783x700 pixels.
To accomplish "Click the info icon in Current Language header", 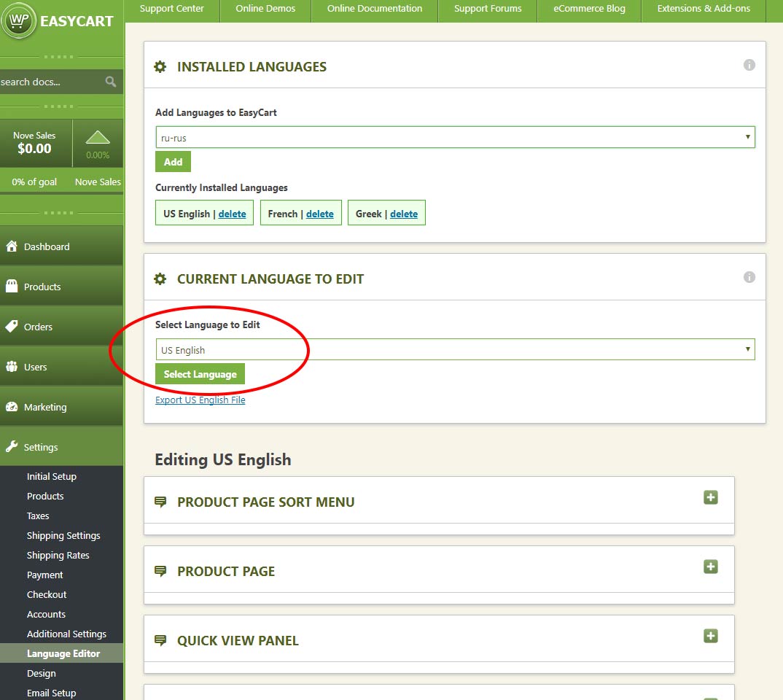I will [x=749, y=277].
